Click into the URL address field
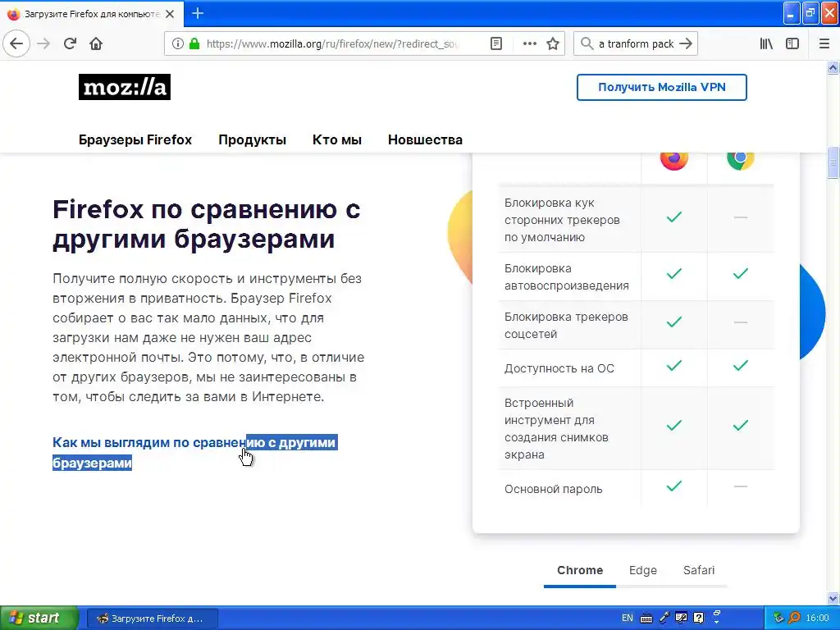Image resolution: width=840 pixels, height=630 pixels. [332, 44]
